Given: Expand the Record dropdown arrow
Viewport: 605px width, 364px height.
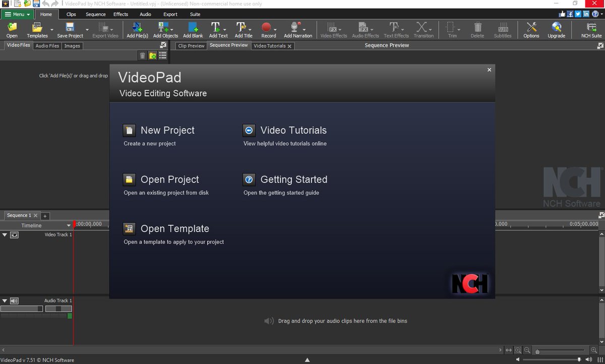Looking at the screenshot, I should tap(275, 30).
